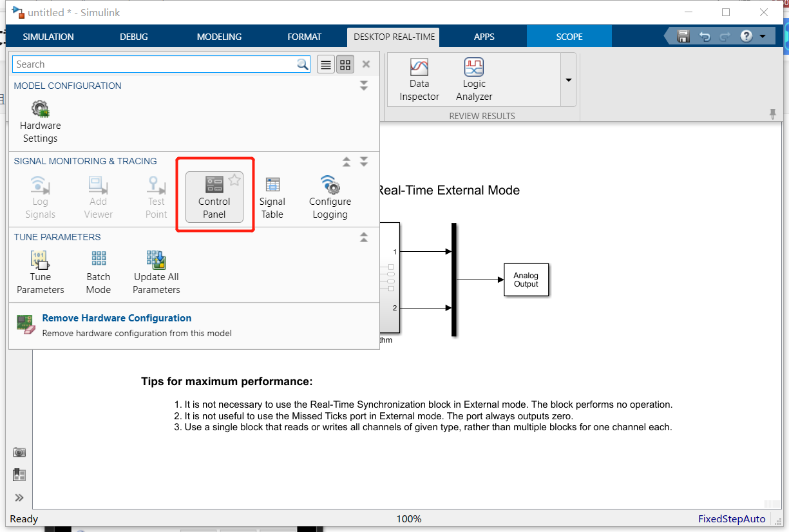The image size is (789, 532).
Task: Switch to the DEBUG tab
Action: (134, 37)
